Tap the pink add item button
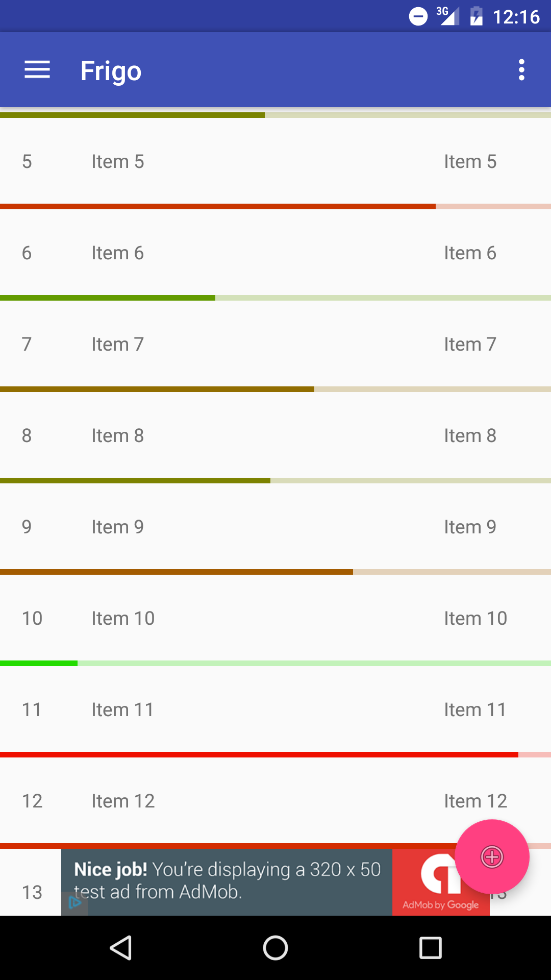The height and width of the screenshot is (980, 551). [x=492, y=856]
